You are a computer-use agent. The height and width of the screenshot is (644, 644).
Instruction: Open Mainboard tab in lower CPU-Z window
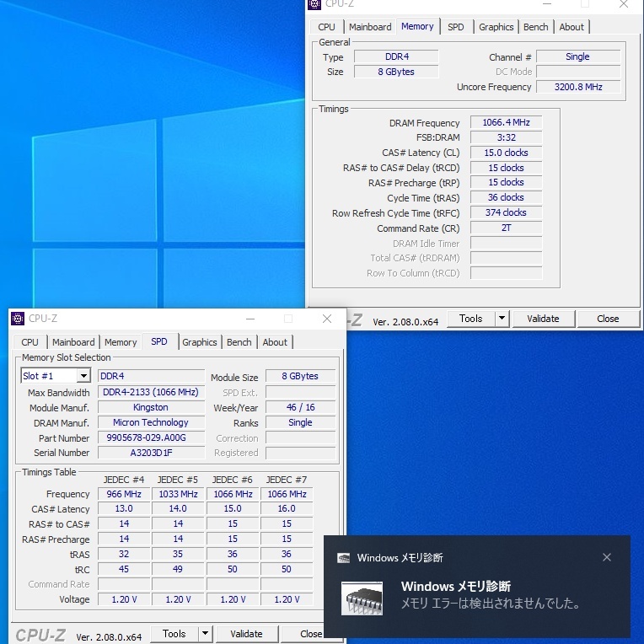73,342
